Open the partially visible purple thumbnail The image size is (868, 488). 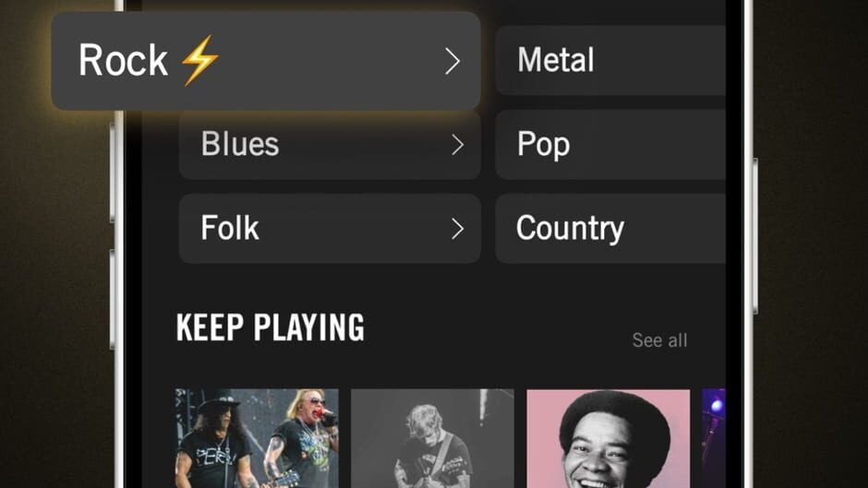point(714,438)
